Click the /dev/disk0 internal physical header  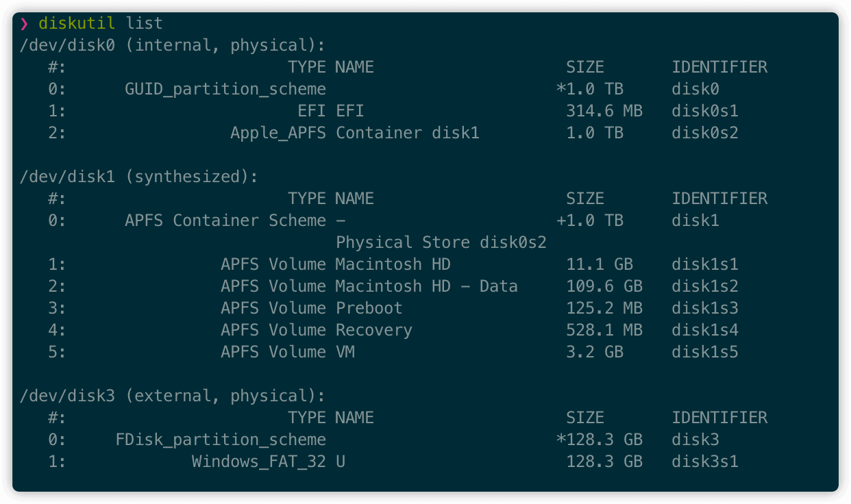tap(172, 45)
